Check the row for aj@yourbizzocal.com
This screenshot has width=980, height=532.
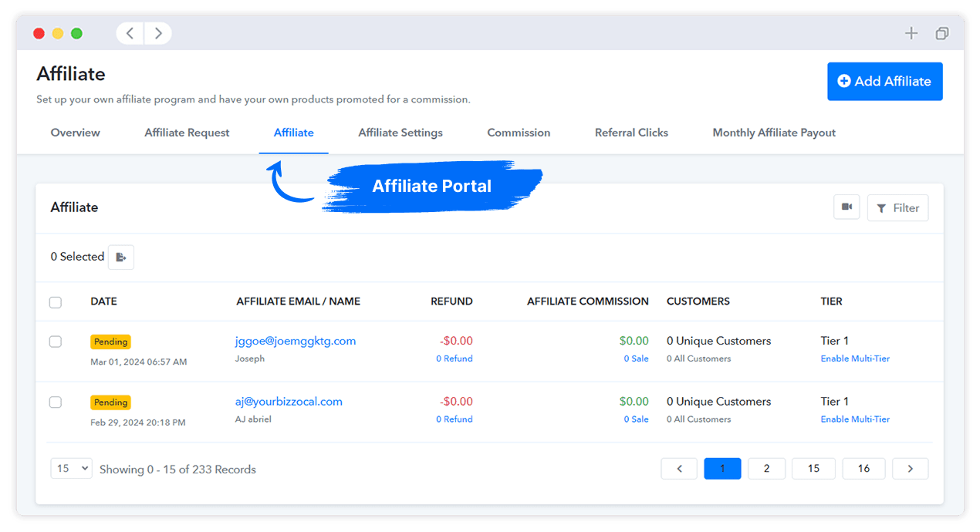tap(56, 402)
